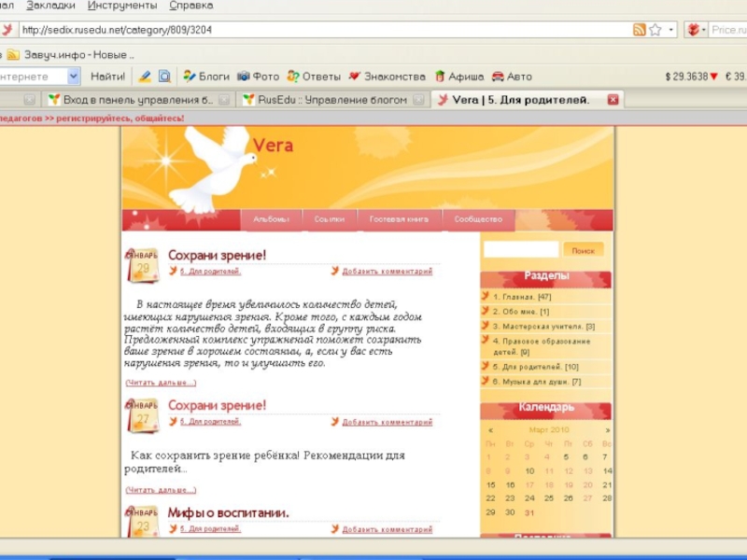Image resolution: width=747 pixels, height=560 pixels.
Task: Open the Гостевая книга navigation tab
Action: click(x=399, y=219)
